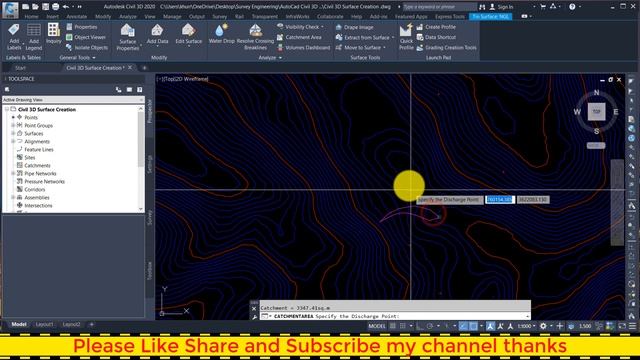Image resolution: width=640 pixels, height=360 pixels.
Task: Toggle ortho mode in status bar
Action: pyautogui.click(x=420, y=326)
